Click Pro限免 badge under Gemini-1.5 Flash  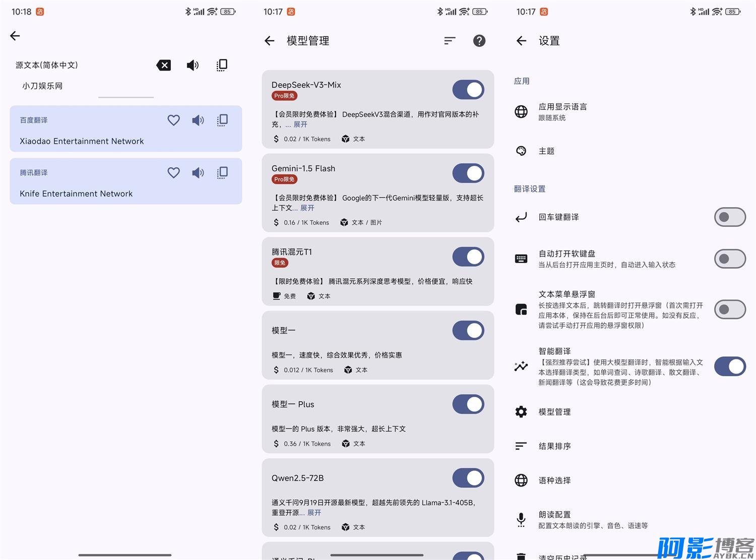pyautogui.click(x=284, y=179)
